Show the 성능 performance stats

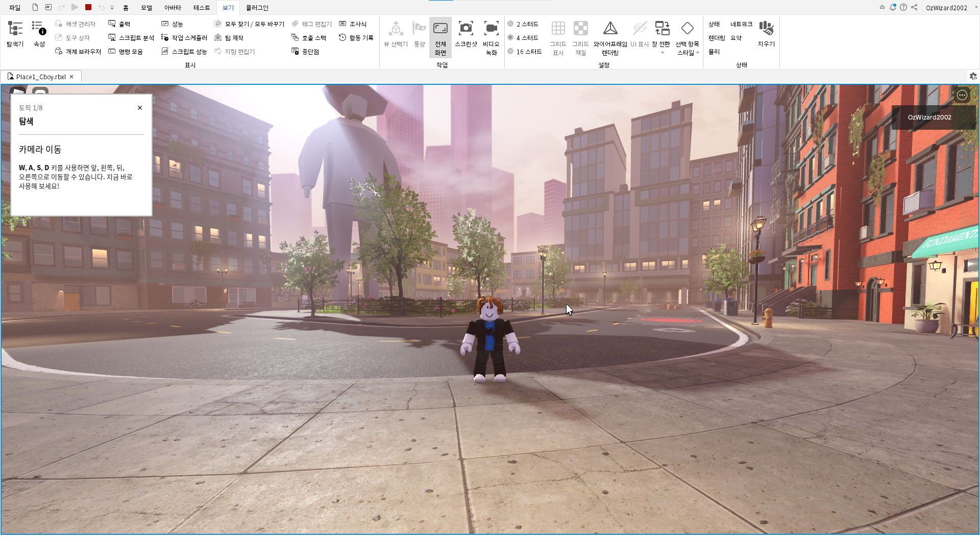click(x=172, y=24)
